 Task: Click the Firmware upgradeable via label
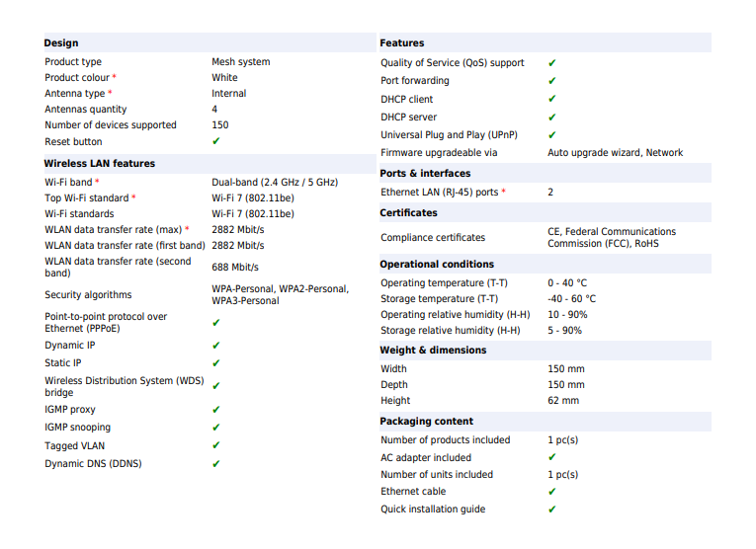point(439,153)
